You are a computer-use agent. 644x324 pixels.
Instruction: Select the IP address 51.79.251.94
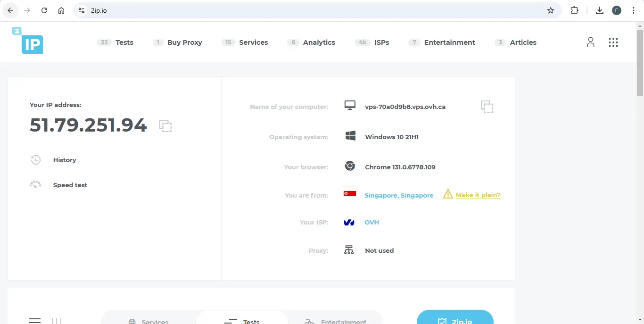[x=88, y=125]
